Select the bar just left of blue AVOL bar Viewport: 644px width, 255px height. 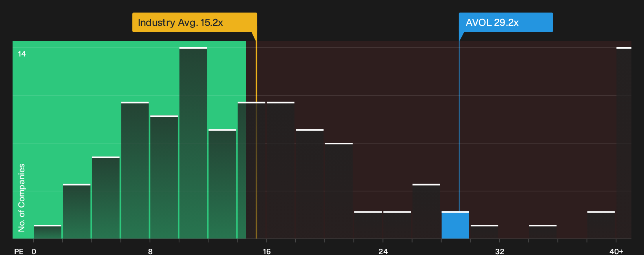tap(426, 211)
